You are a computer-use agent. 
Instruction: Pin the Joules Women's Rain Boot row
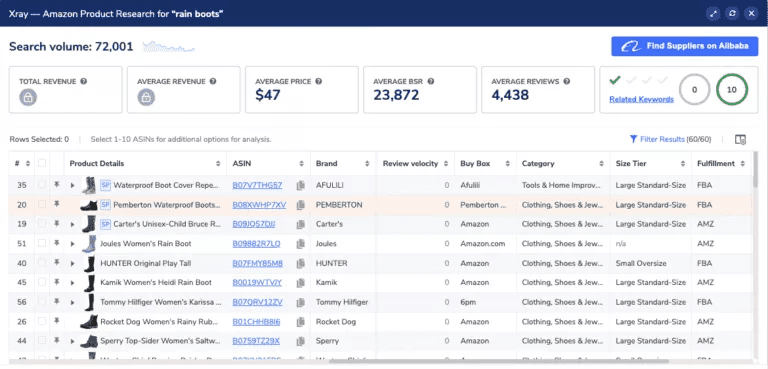(57, 244)
